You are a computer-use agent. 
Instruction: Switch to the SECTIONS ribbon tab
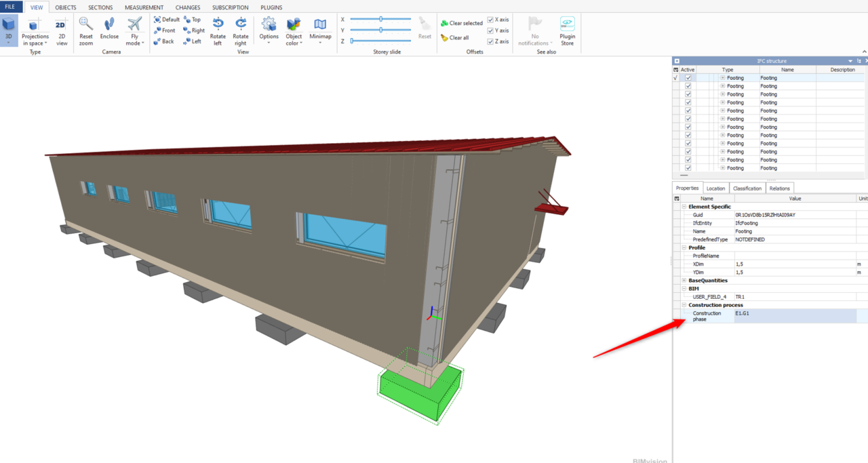point(100,7)
